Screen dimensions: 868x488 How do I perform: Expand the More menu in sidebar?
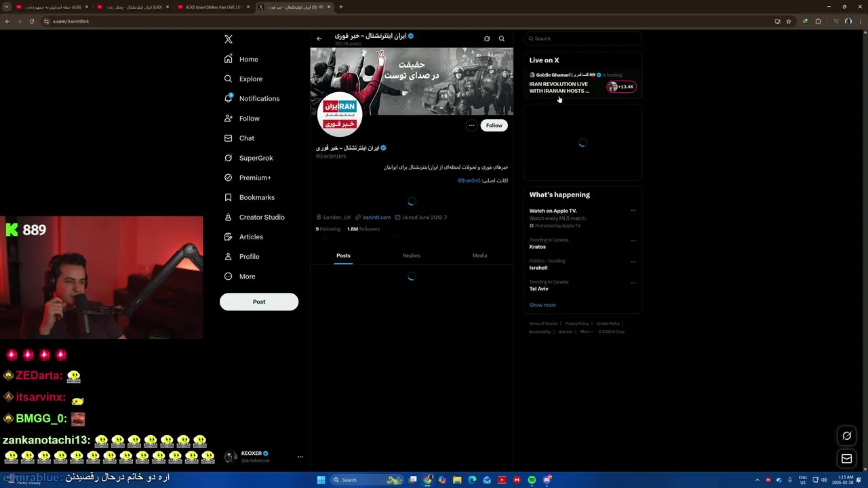point(240,276)
